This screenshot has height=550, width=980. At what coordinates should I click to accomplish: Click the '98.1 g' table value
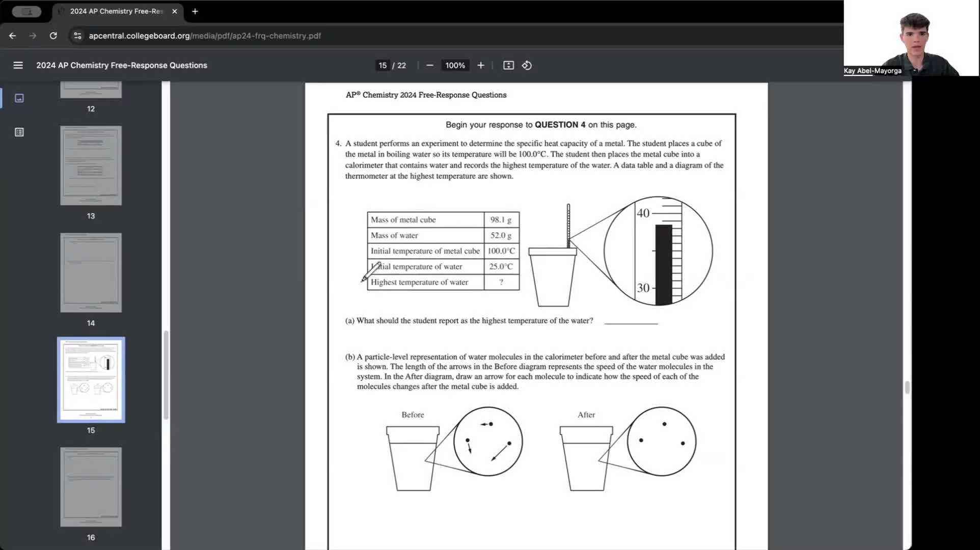click(501, 220)
